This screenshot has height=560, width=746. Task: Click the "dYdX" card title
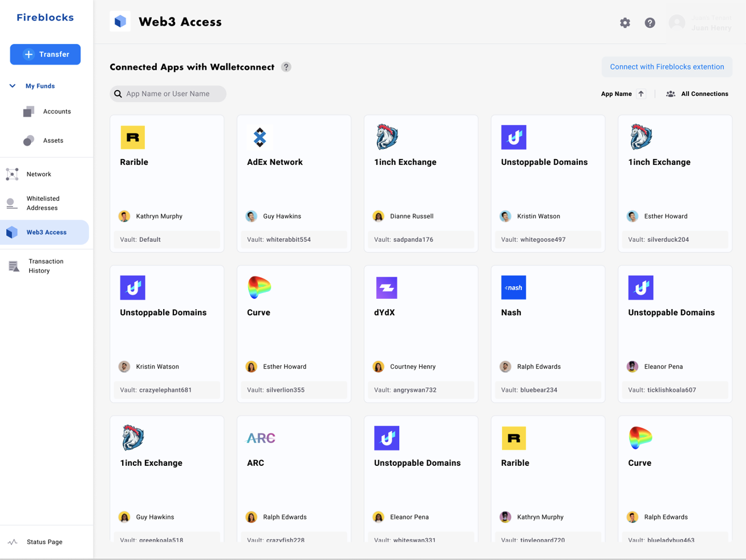click(x=384, y=313)
